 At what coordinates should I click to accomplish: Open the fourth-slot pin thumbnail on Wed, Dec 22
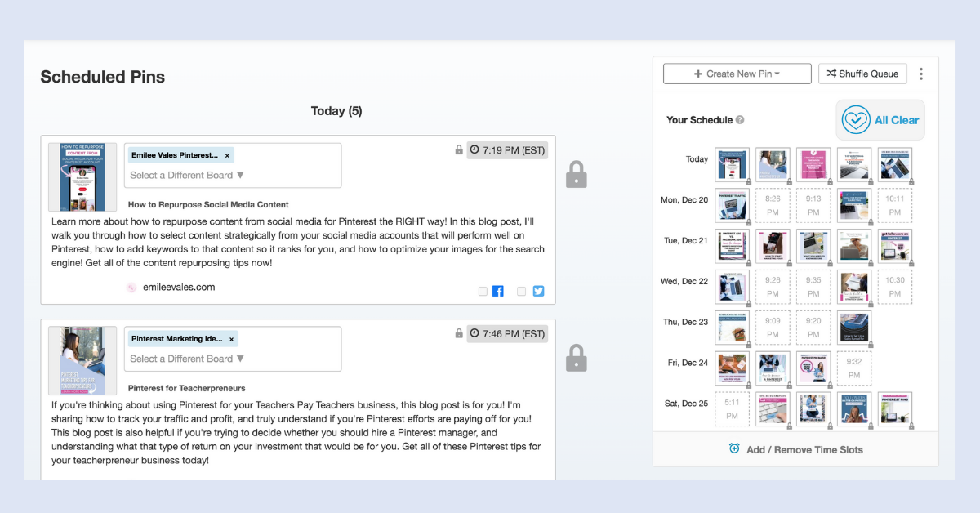854,287
